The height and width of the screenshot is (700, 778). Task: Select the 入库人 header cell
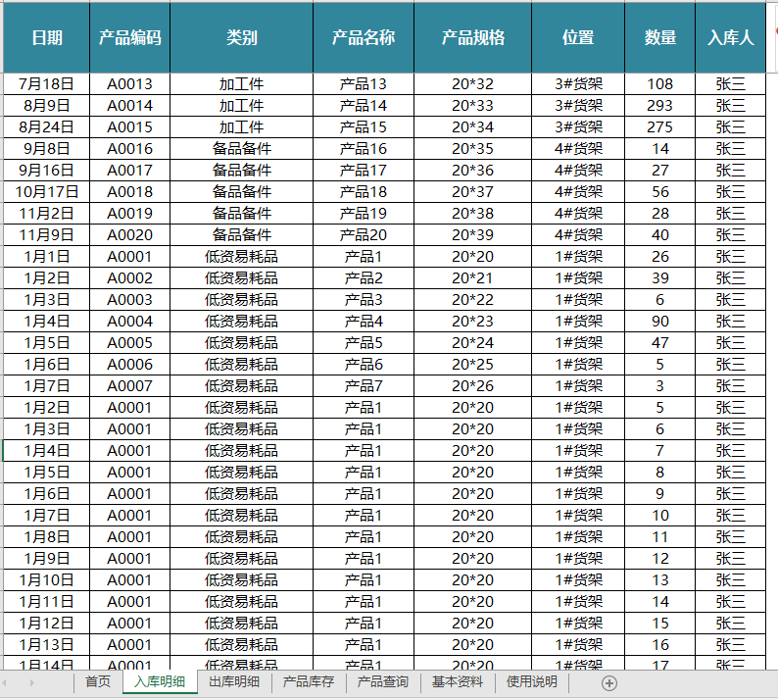[730, 37]
